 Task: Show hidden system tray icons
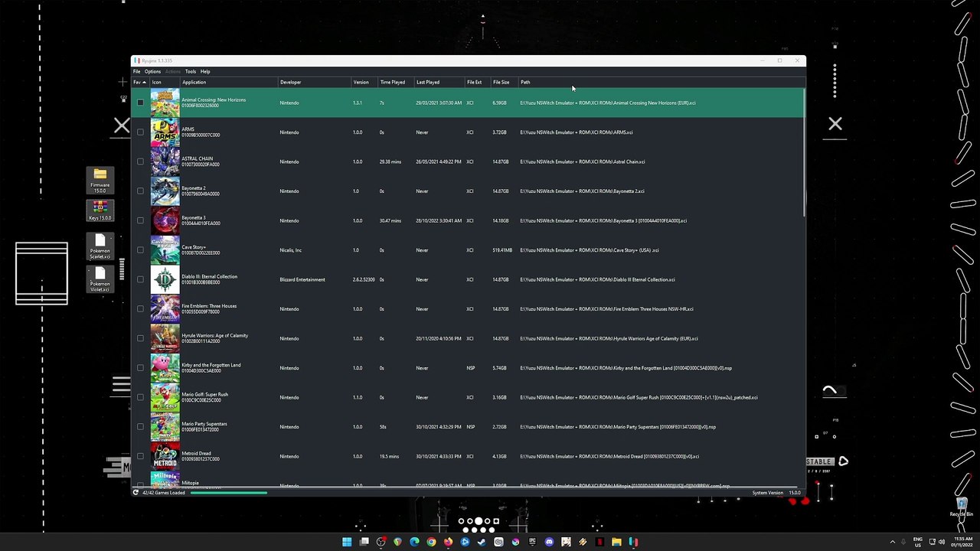pyautogui.click(x=892, y=542)
